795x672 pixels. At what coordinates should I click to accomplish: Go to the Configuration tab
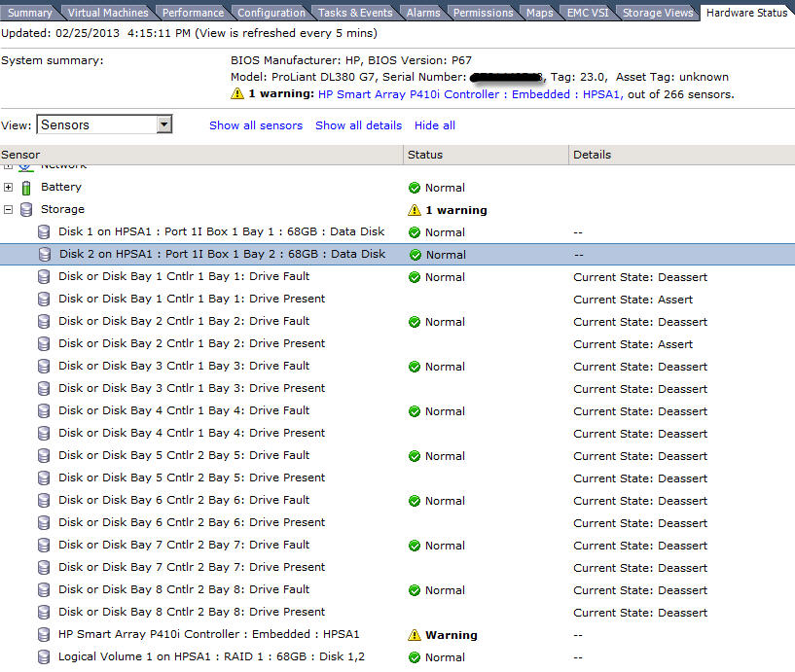coord(271,13)
